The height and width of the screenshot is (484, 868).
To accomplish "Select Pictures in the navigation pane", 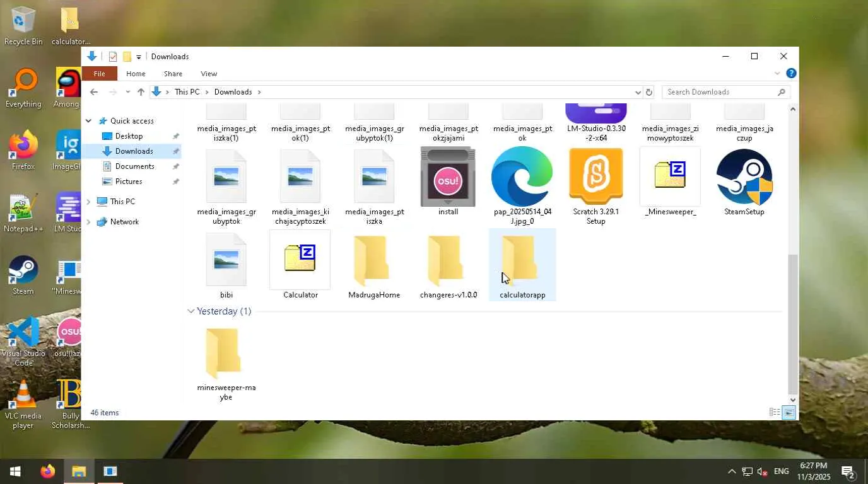I will click(x=129, y=181).
